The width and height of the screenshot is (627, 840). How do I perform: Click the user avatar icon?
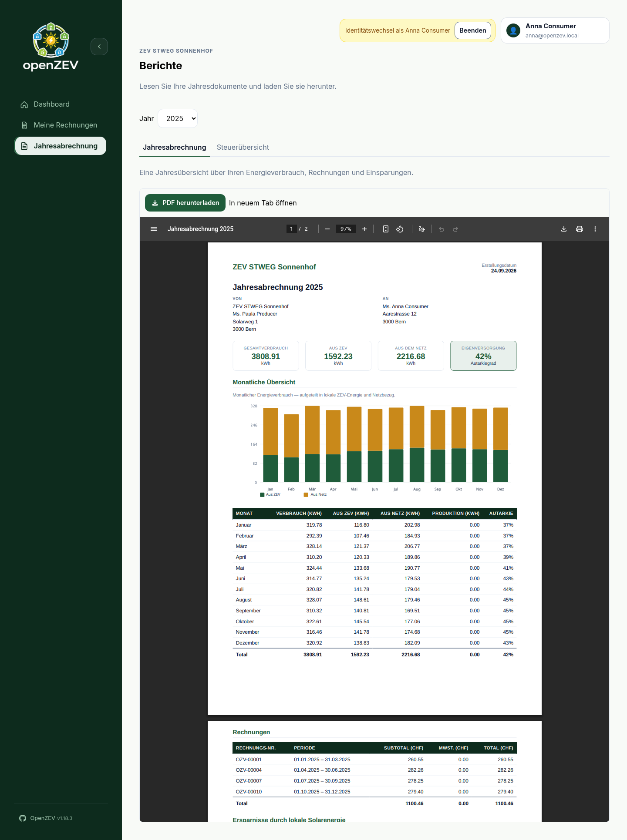click(513, 30)
